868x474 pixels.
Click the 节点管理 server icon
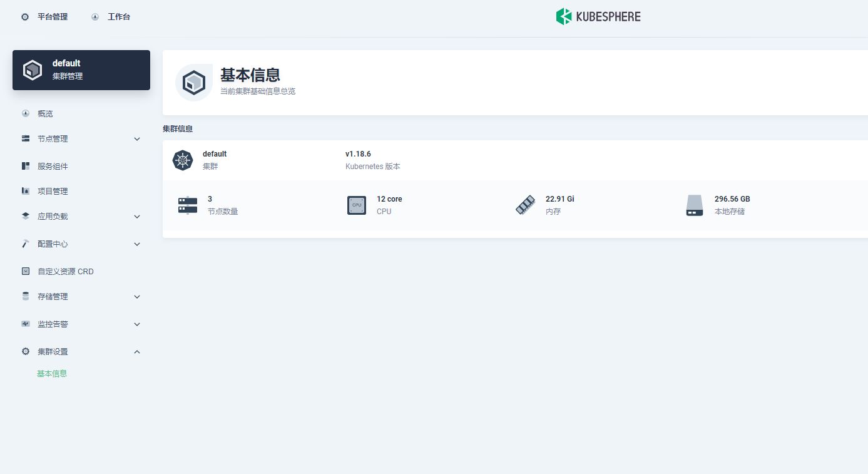point(26,139)
